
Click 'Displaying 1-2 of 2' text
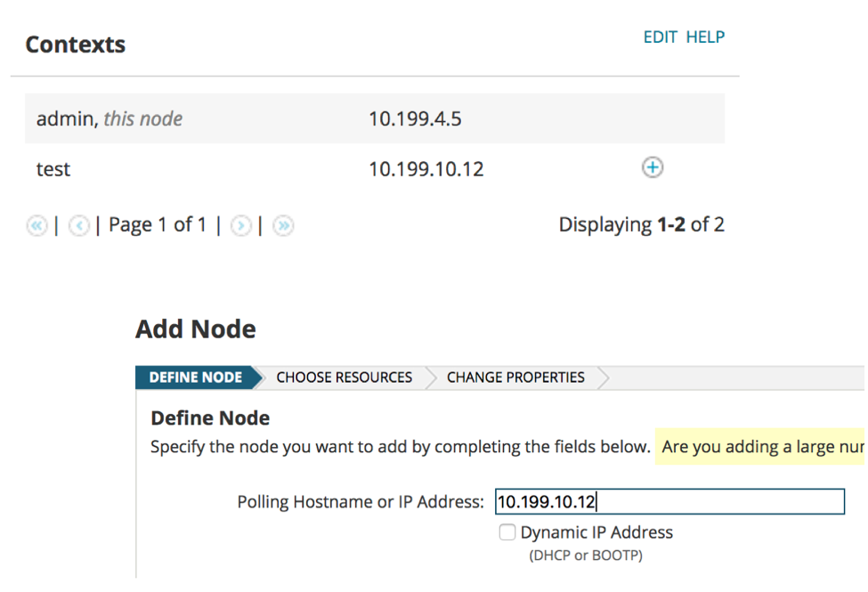pos(642,225)
